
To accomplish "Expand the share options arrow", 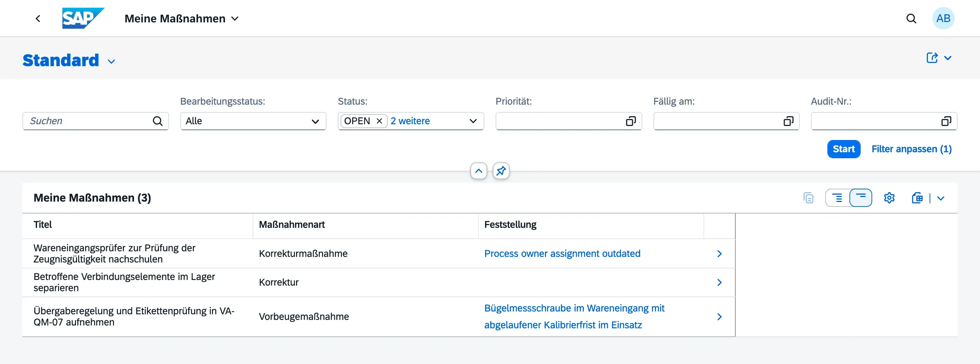I will pos(948,58).
